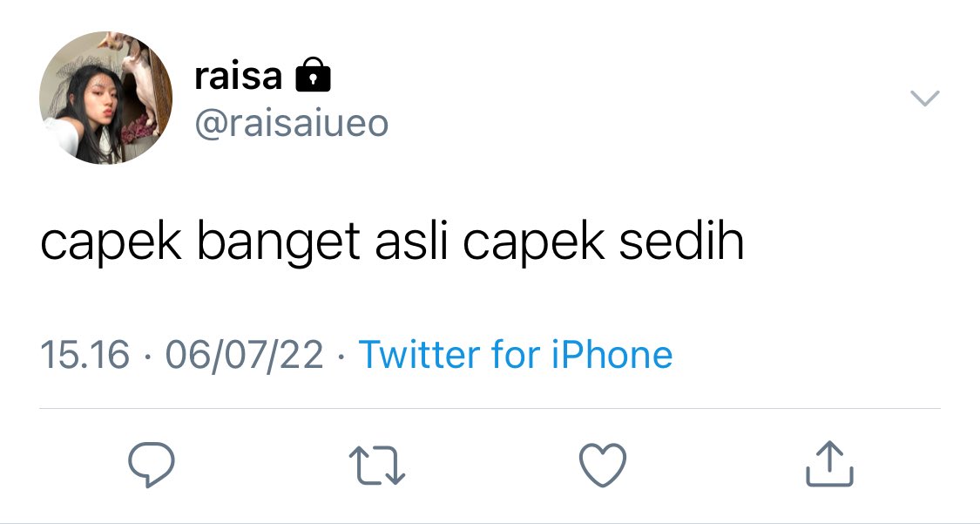This screenshot has height=524, width=980.
Task: Tap the first word capek in the tweet
Action: point(112,244)
